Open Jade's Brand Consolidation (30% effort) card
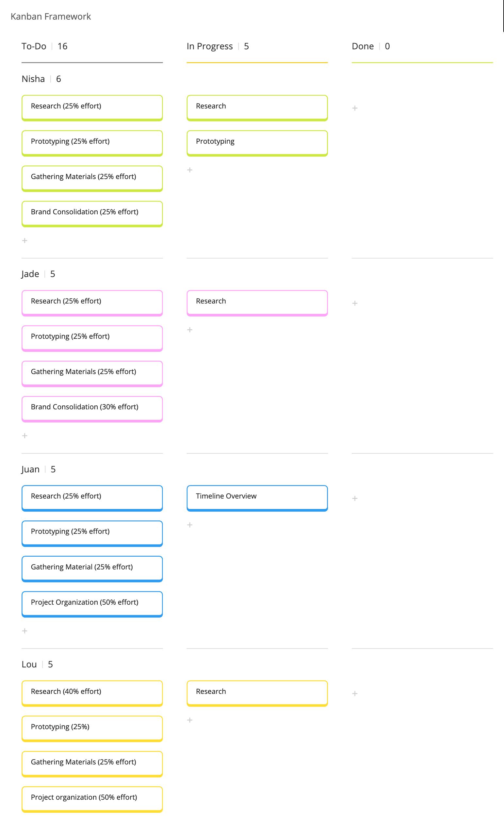 92,407
